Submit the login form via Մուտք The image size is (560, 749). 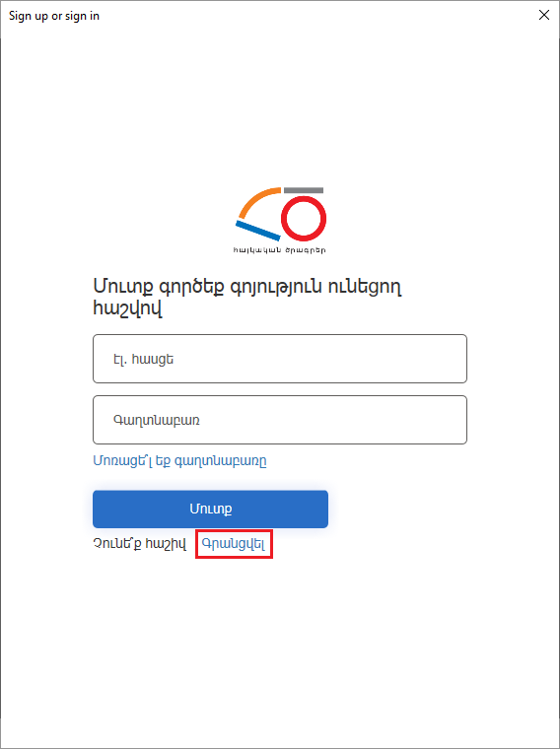point(210,509)
